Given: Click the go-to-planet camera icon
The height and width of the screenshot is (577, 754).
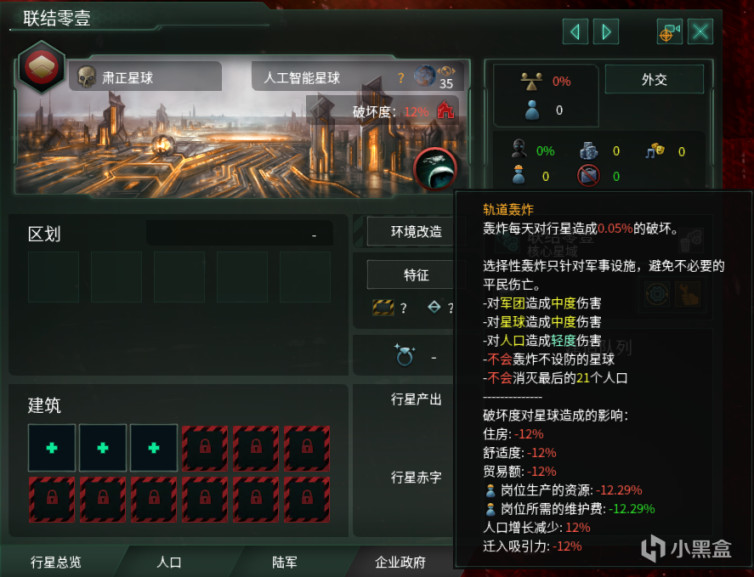Looking at the screenshot, I should click(x=670, y=32).
